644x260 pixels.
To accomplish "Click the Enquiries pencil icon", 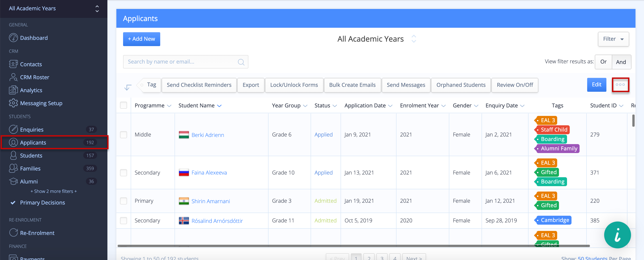I will pos(13,129).
